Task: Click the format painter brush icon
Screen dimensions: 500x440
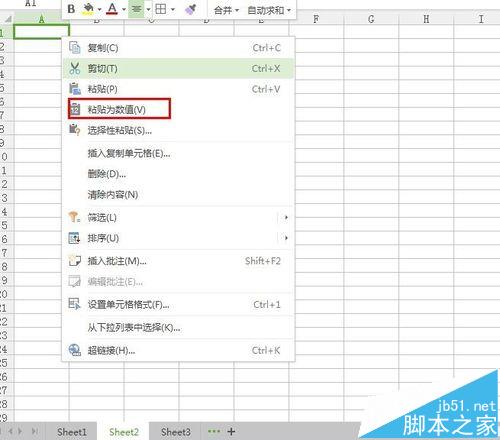Action: point(190,9)
